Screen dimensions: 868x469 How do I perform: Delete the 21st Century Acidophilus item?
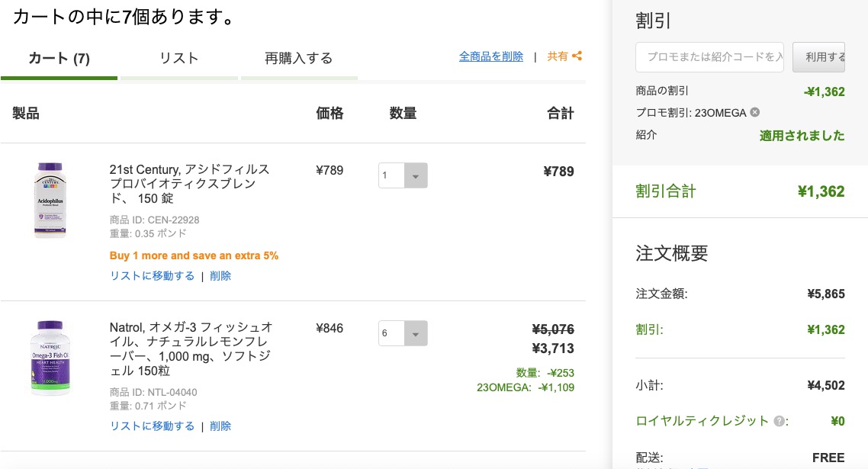tap(220, 276)
